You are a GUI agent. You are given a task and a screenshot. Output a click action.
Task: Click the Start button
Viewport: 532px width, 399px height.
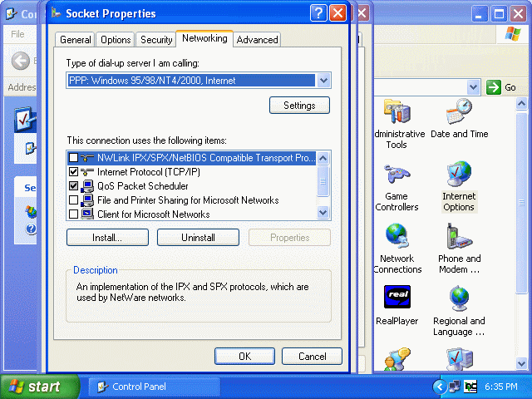pyautogui.click(x=39, y=387)
